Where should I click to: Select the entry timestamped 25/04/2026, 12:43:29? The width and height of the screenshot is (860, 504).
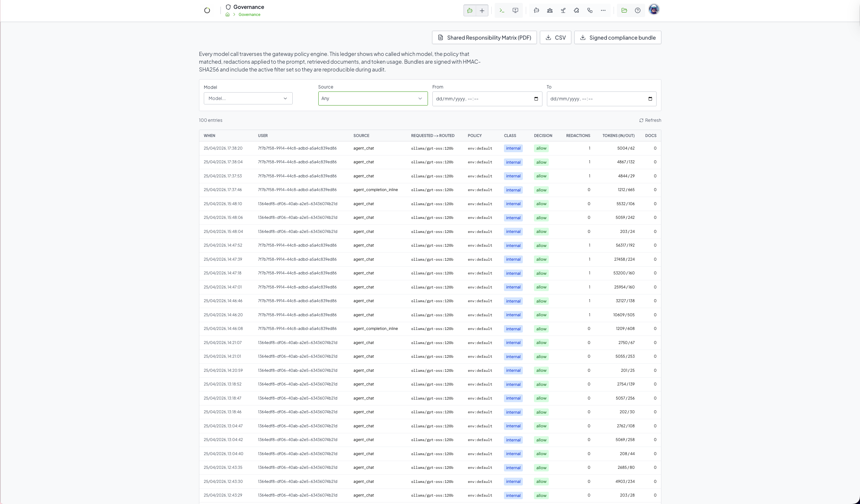click(x=430, y=495)
